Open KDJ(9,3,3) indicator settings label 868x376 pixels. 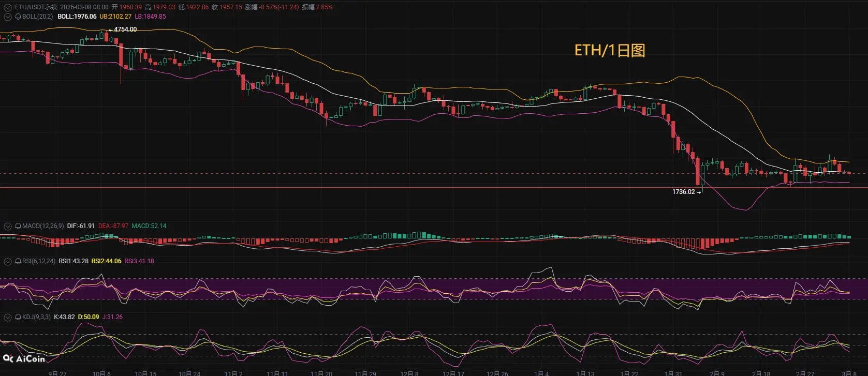36,317
